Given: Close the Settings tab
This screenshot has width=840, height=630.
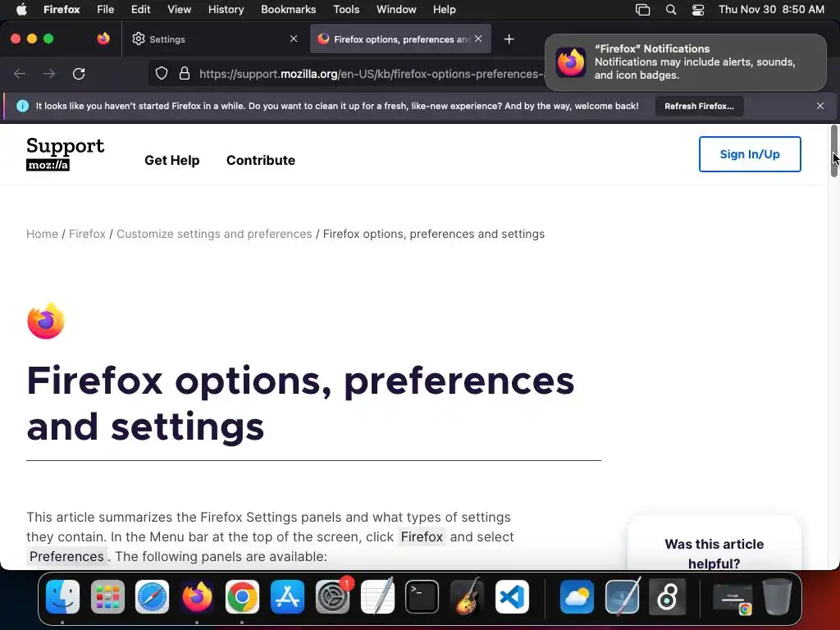Looking at the screenshot, I should coord(294,39).
